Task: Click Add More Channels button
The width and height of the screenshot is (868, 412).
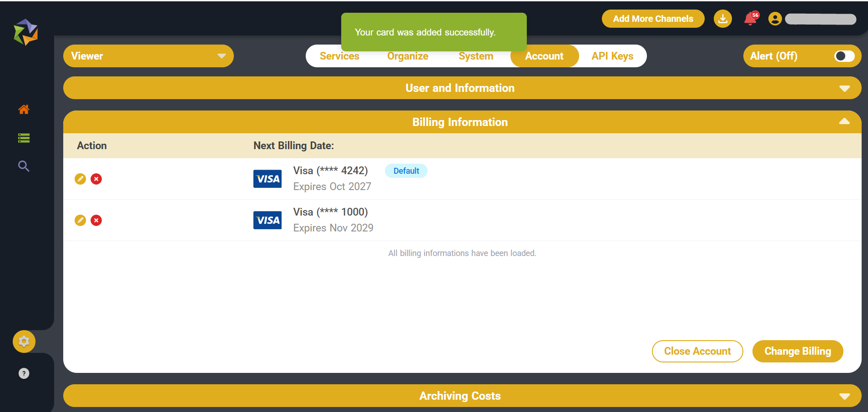Action: pyautogui.click(x=653, y=19)
